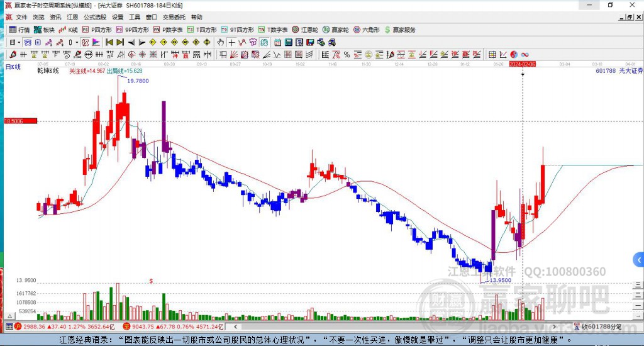Viewport: 644px width, 346px height.
Task: Click the black left arrow icon
Action: click(x=131, y=42)
